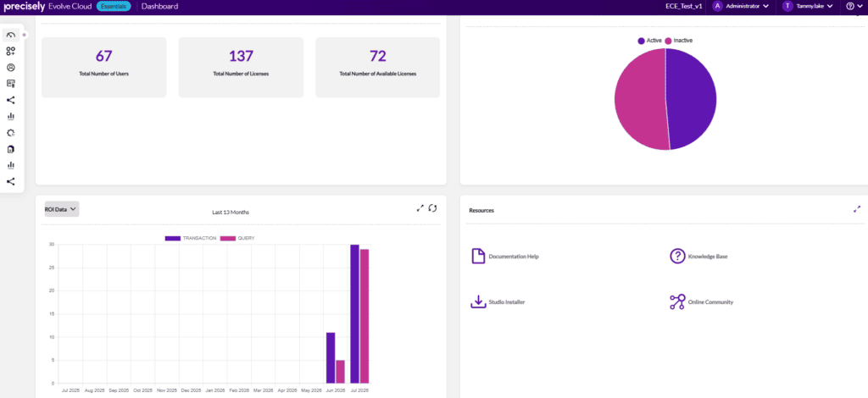
Task: Expand the Administrator role dropdown
Action: [741, 6]
